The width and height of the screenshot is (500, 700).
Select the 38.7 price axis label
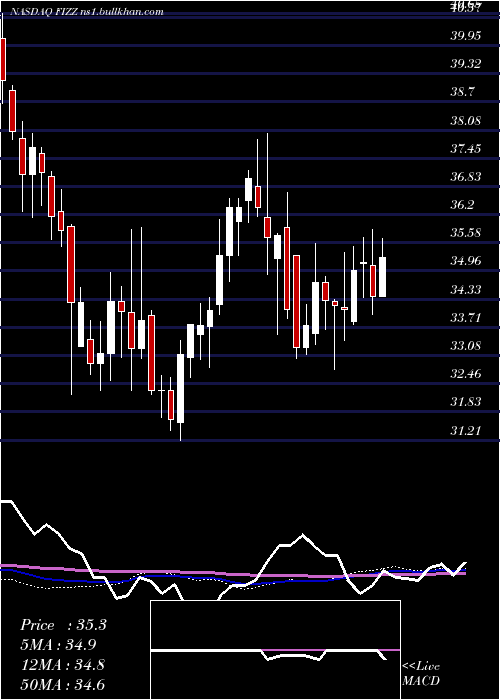click(x=462, y=92)
